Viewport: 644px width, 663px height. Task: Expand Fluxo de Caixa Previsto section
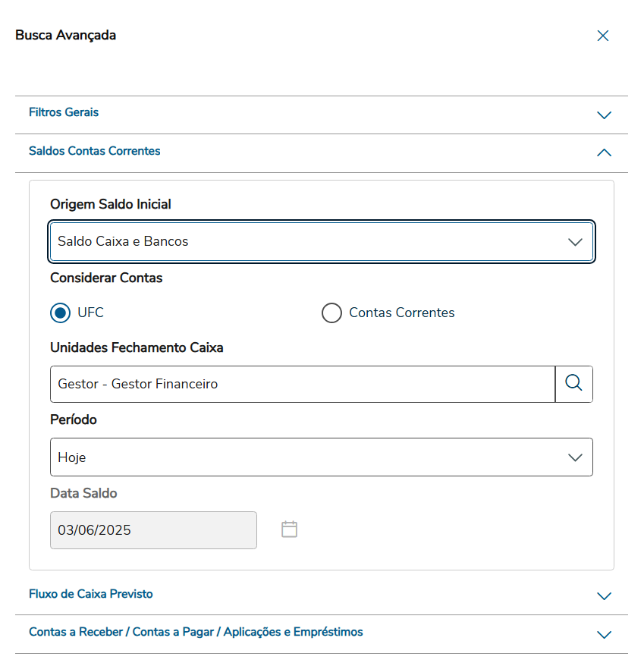[x=91, y=594]
